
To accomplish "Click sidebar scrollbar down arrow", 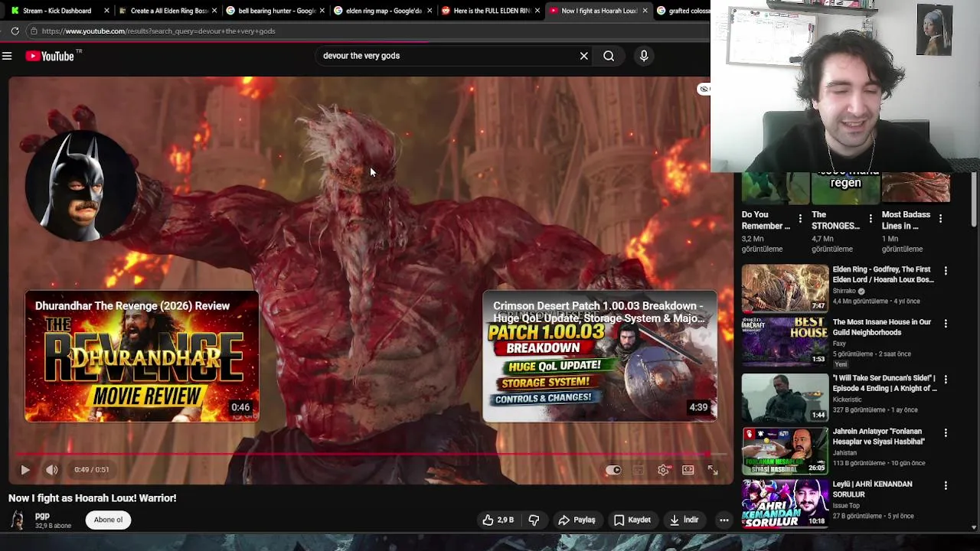I will tap(974, 527).
